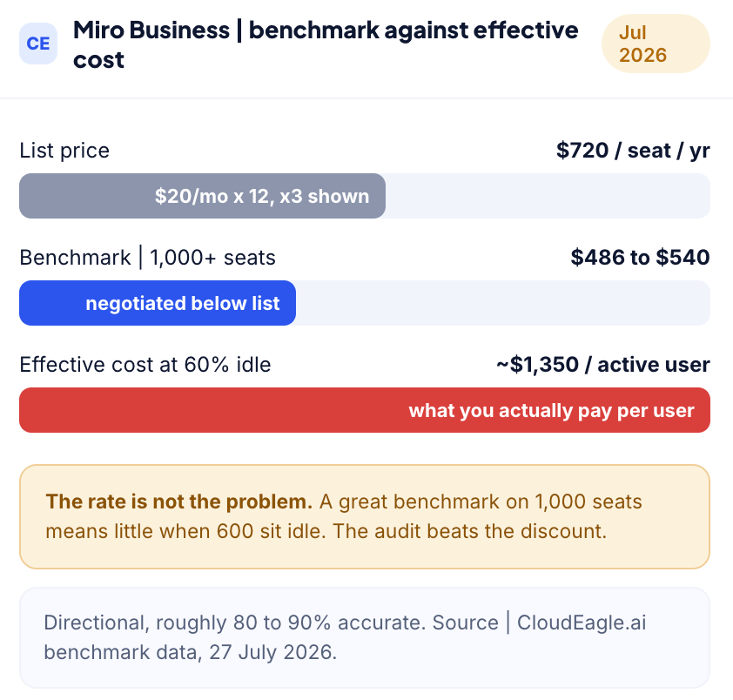Click the empty track of benchmark bar
This screenshot has width=733, height=700.
[503, 303]
